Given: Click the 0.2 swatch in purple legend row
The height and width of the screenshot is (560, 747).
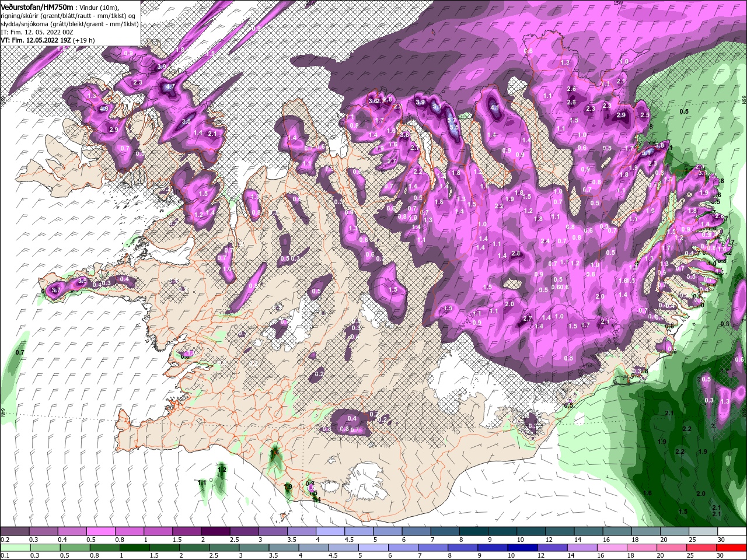Looking at the screenshot, I should click(15, 532).
